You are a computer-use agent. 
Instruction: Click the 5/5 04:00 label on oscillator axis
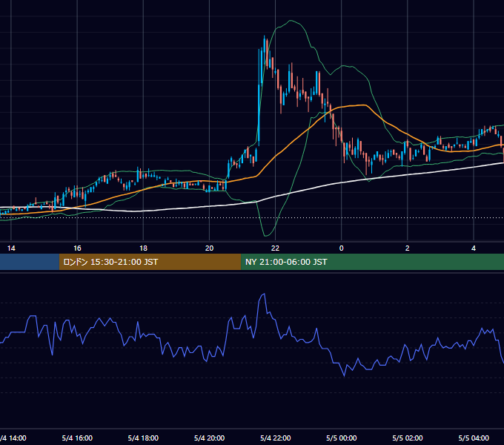tap(474, 438)
